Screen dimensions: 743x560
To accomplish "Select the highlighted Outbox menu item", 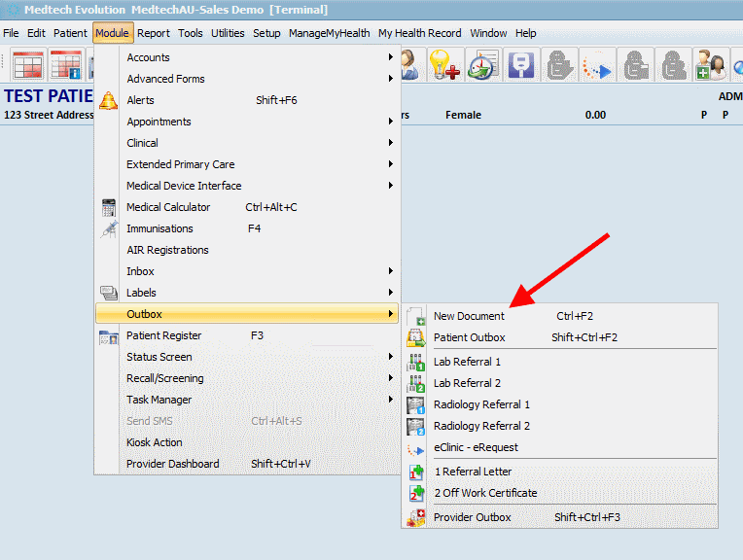I will (247, 314).
